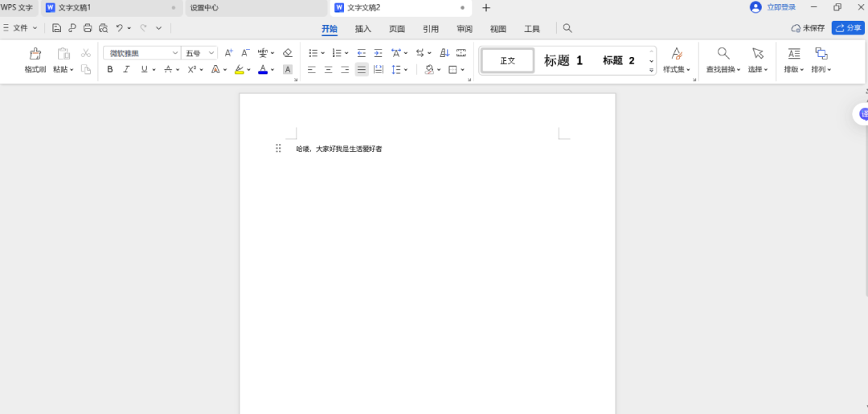The image size is (868, 414).
Task: Apply distributed alignment
Action: [x=379, y=70]
